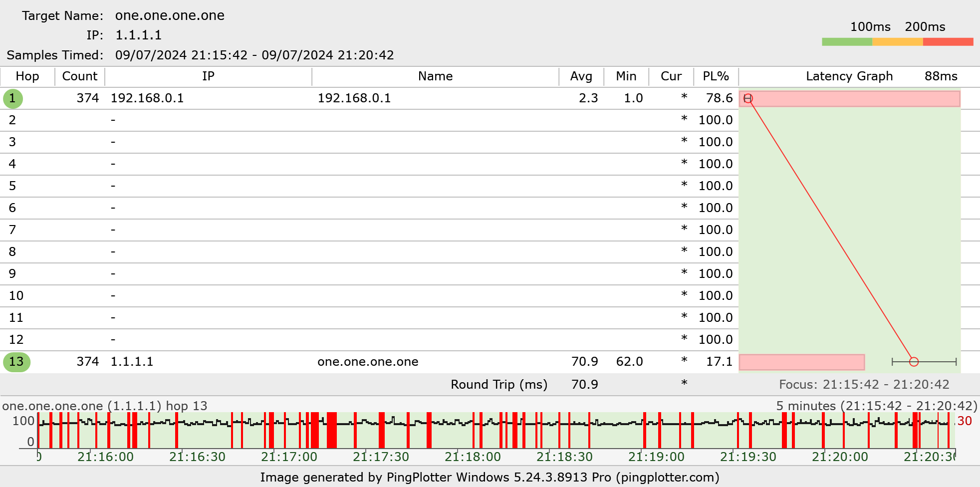This screenshot has width=980, height=487.
Task: Click hop 13 latency marker circle
Action: tap(914, 362)
